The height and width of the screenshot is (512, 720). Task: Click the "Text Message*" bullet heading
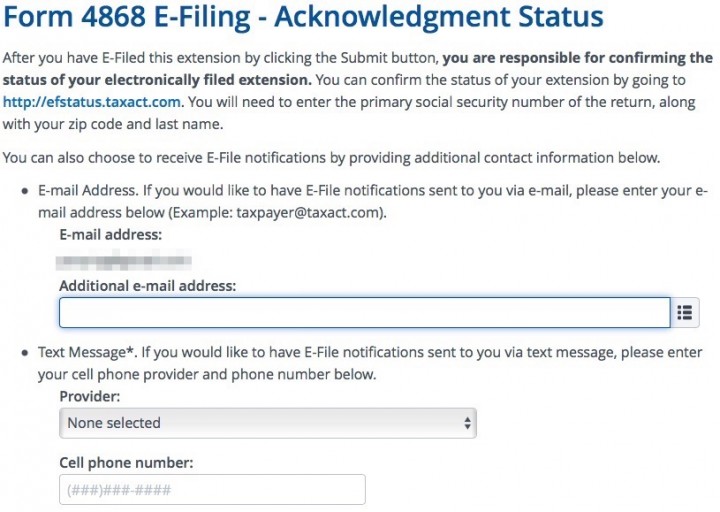pyautogui.click(x=88, y=352)
